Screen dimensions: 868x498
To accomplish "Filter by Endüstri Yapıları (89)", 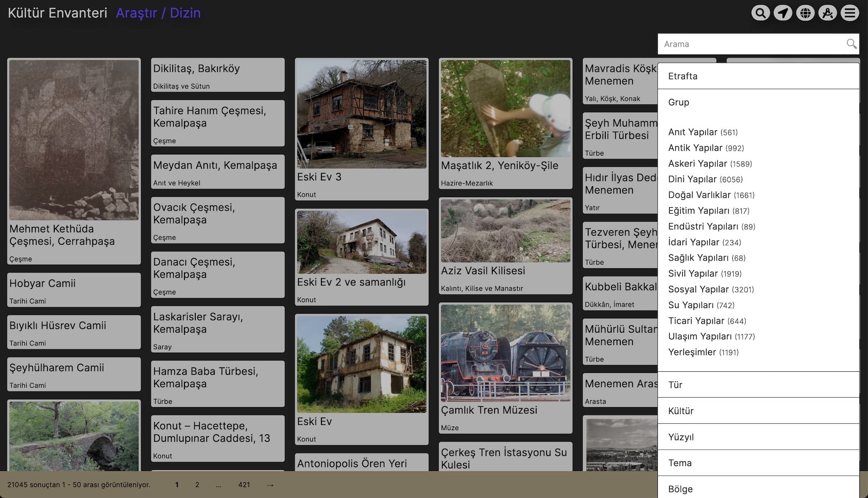I will (712, 227).
